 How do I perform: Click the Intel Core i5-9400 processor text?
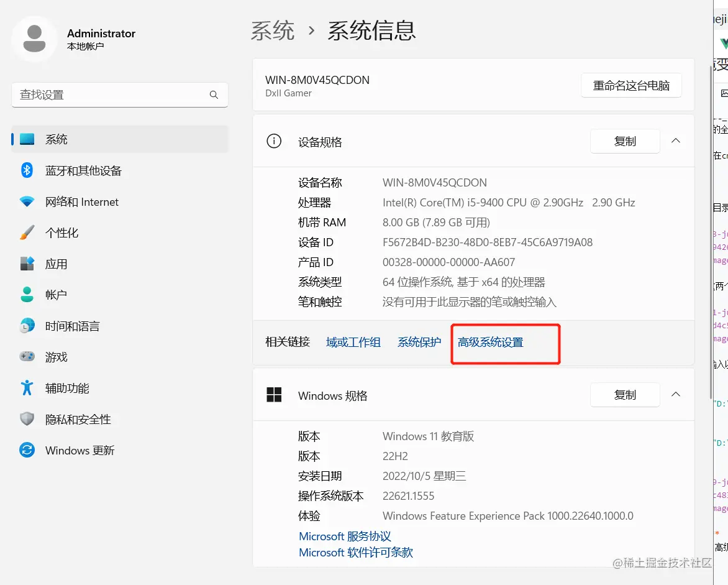coord(509,203)
